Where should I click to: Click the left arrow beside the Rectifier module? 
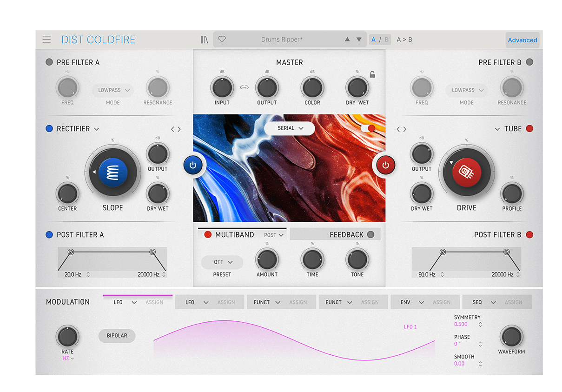click(x=172, y=129)
